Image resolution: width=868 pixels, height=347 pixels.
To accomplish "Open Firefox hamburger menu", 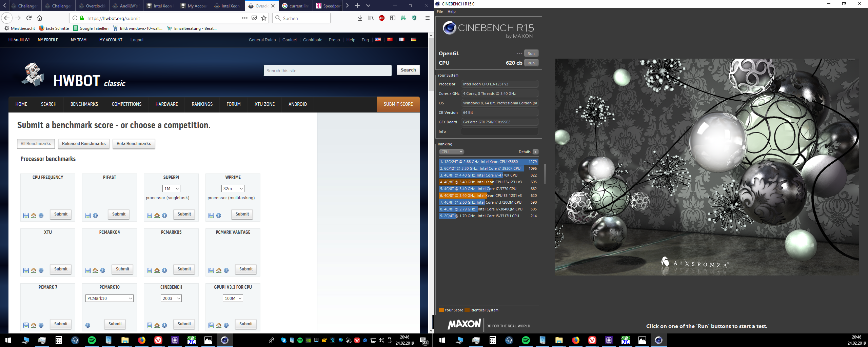I will [x=427, y=18].
